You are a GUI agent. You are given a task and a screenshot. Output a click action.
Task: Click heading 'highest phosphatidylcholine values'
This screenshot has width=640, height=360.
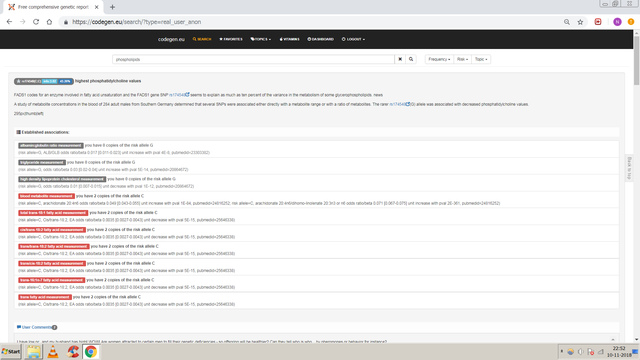[108, 81]
